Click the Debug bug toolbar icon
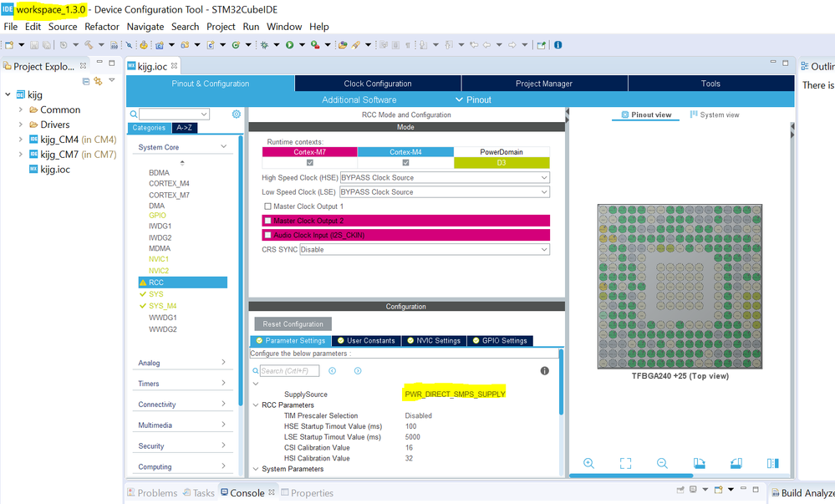This screenshot has height=504, width=835. click(264, 45)
